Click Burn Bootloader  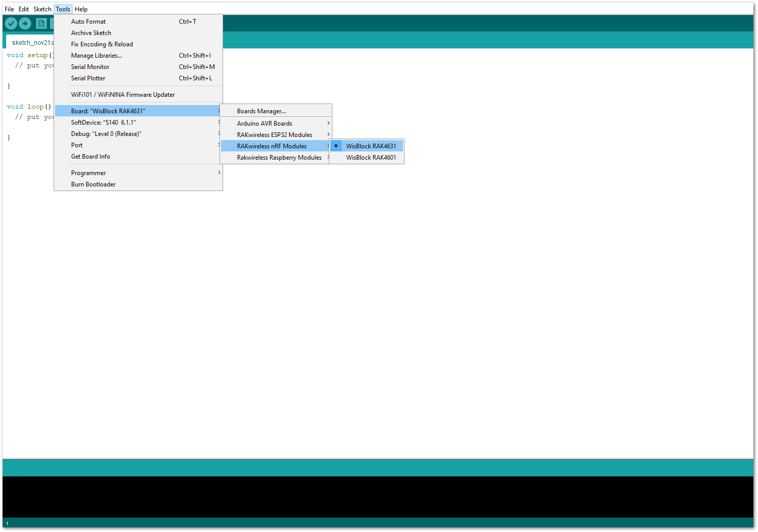(x=138, y=184)
